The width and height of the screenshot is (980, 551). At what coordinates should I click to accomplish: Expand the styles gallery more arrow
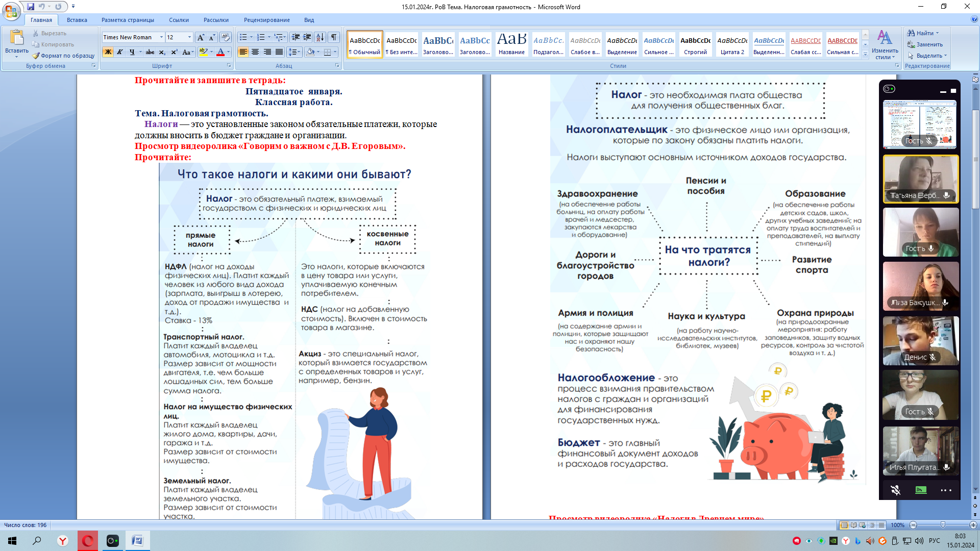coord(865,54)
